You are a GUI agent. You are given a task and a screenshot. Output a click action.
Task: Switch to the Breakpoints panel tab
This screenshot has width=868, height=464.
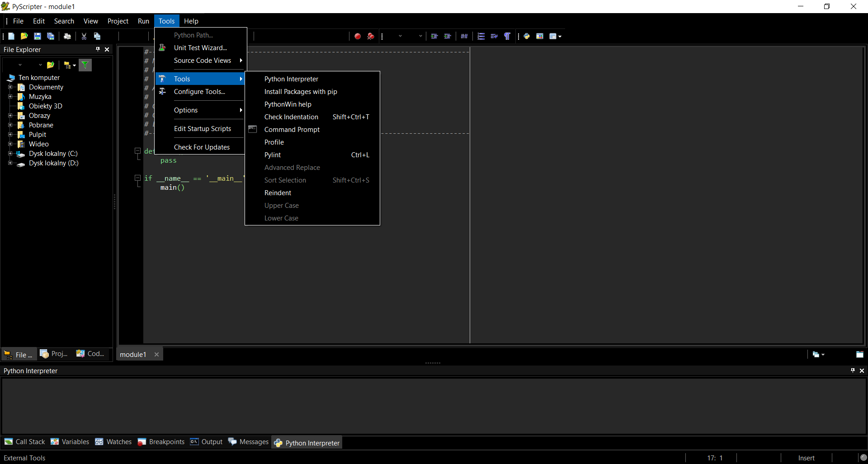click(161, 442)
